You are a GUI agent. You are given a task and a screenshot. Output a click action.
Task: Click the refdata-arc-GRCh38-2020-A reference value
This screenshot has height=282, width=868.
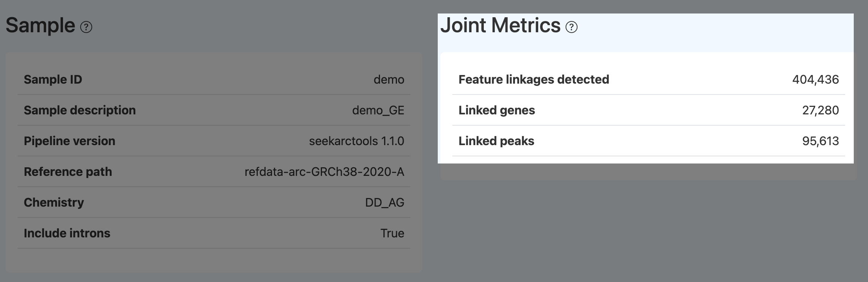pos(324,172)
